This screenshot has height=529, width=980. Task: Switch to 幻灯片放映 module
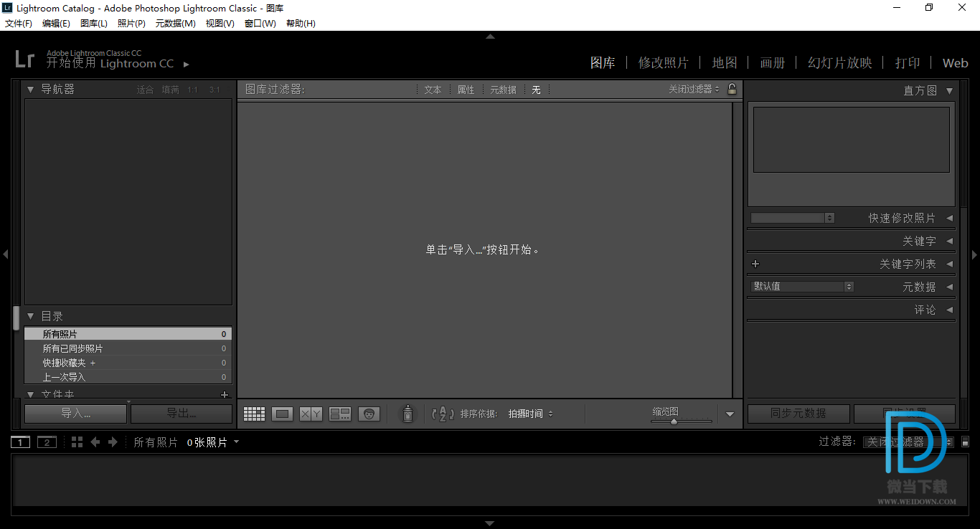tap(840, 63)
